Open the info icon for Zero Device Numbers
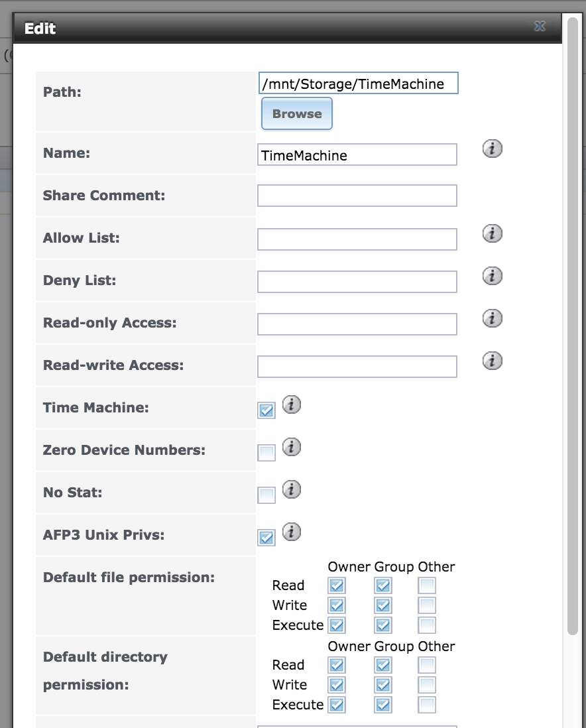 click(x=292, y=447)
